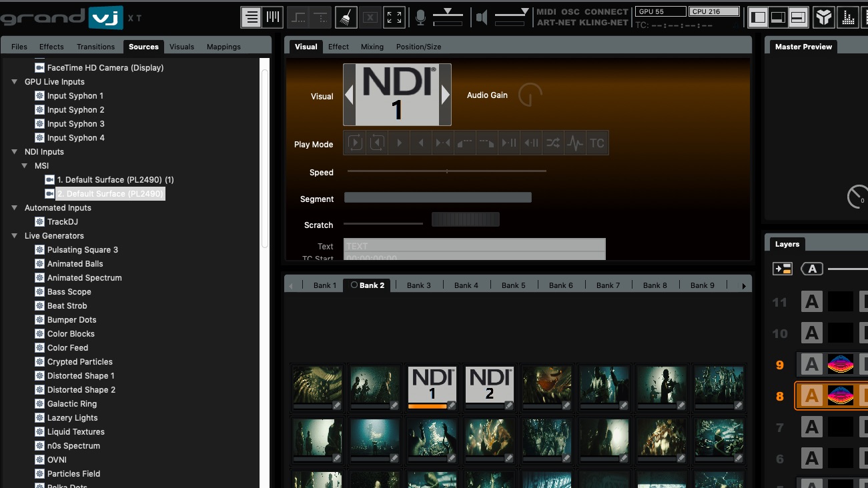Click the Speed slider
This screenshot has width=868, height=488.
447,171
